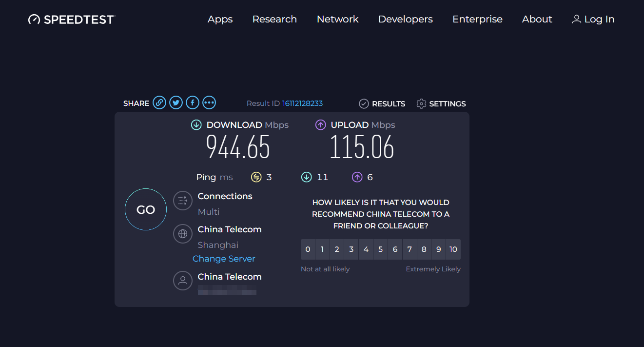Open the Apps menu
Screen dimensions: 644x347
[x=220, y=20]
